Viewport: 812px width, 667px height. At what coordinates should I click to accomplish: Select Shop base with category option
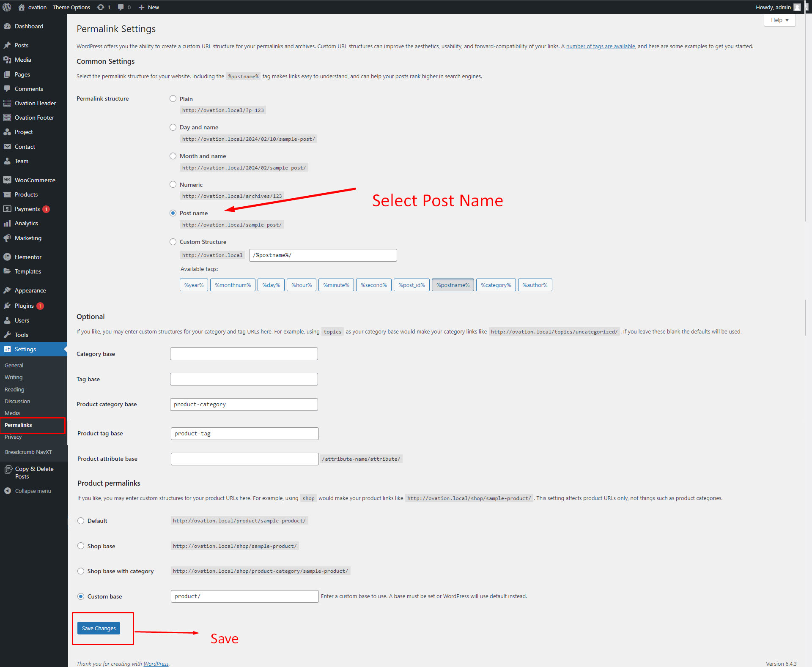pyautogui.click(x=81, y=571)
